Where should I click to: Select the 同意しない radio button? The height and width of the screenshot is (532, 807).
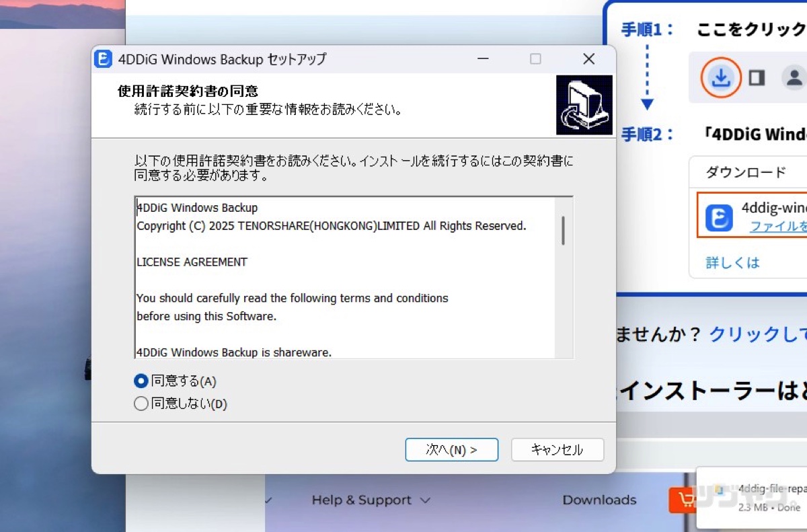pyautogui.click(x=141, y=404)
